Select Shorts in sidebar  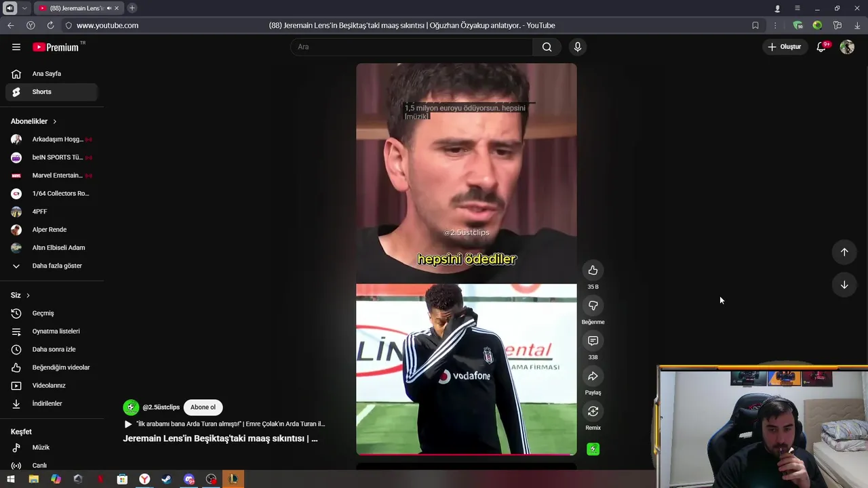[51, 91]
